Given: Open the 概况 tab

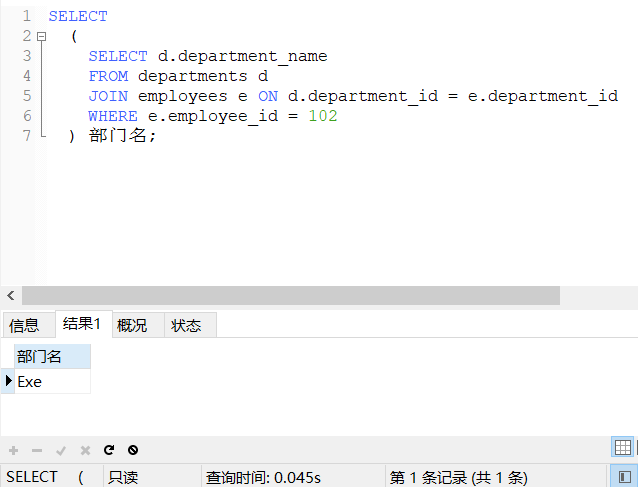Looking at the screenshot, I should [x=132, y=325].
